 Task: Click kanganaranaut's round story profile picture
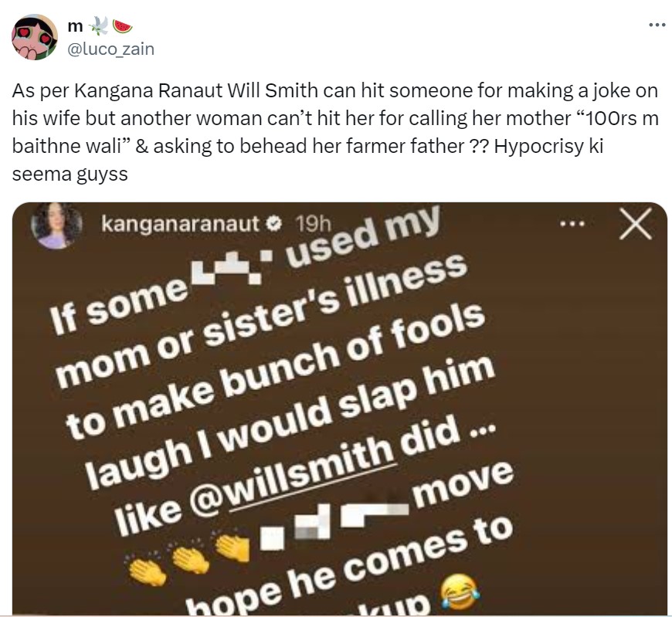(56, 225)
